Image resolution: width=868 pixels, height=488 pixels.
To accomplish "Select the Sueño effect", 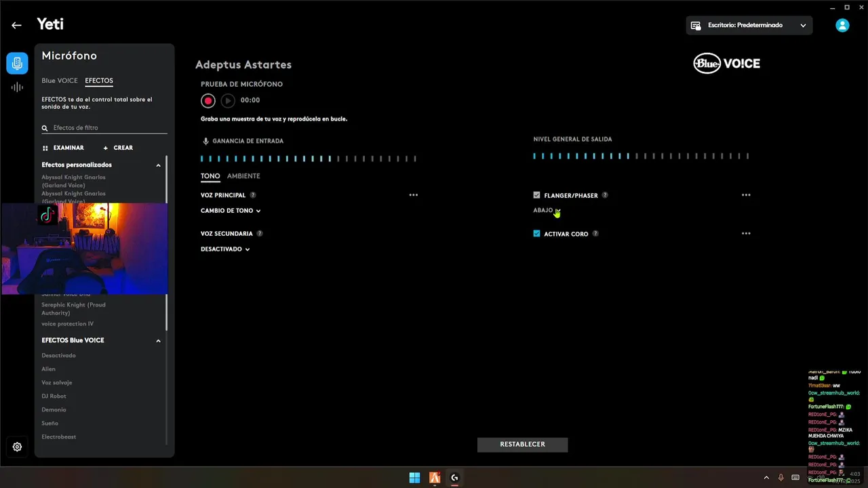I will click(x=50, y=424).
